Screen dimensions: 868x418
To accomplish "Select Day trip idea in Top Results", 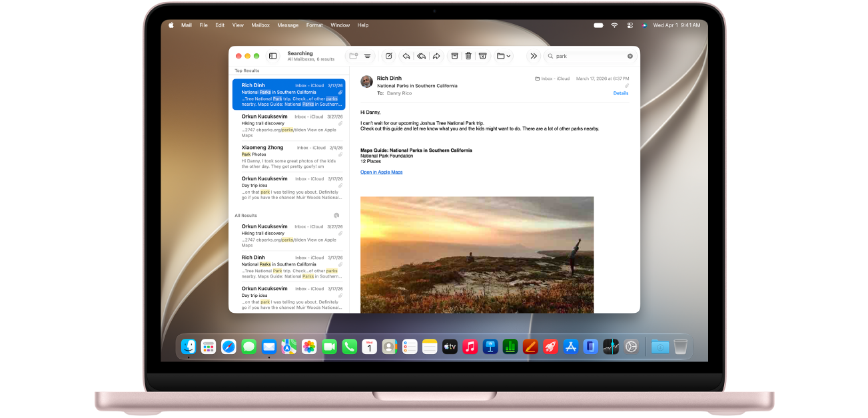I will [289, 188].
